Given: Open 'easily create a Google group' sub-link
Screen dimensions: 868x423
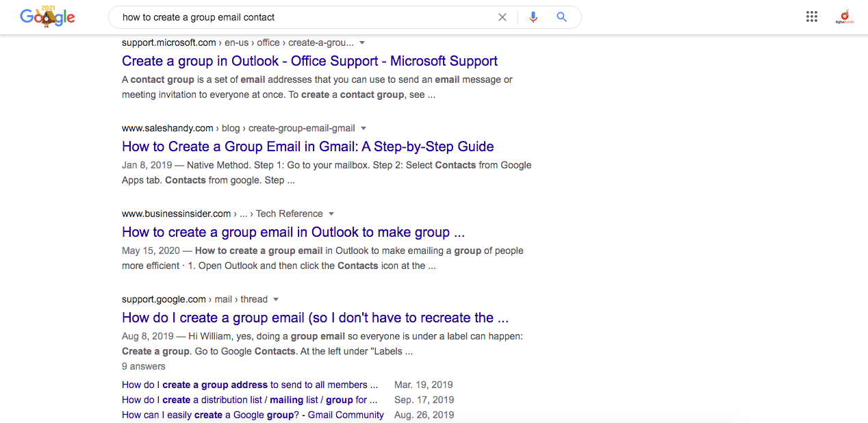Looking at the screenshot, I should click(253, 415).
